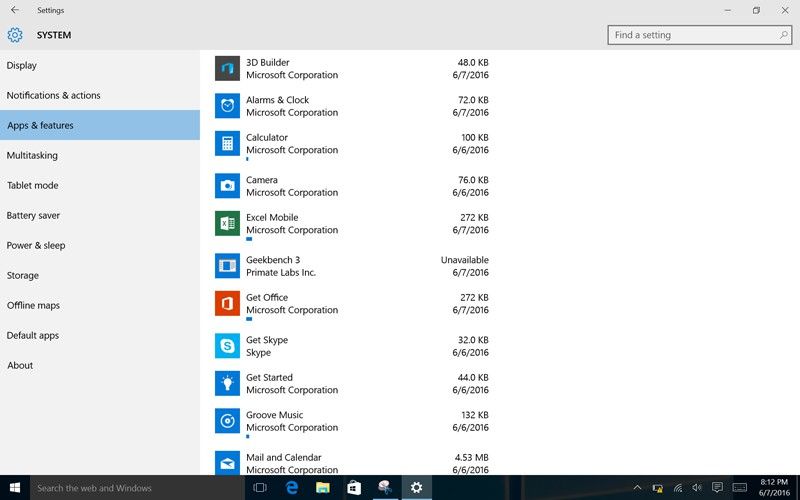This screenshot has width=800, height=500.
Task: Click the power battery tray icon
Action: [x=657, y=488]
